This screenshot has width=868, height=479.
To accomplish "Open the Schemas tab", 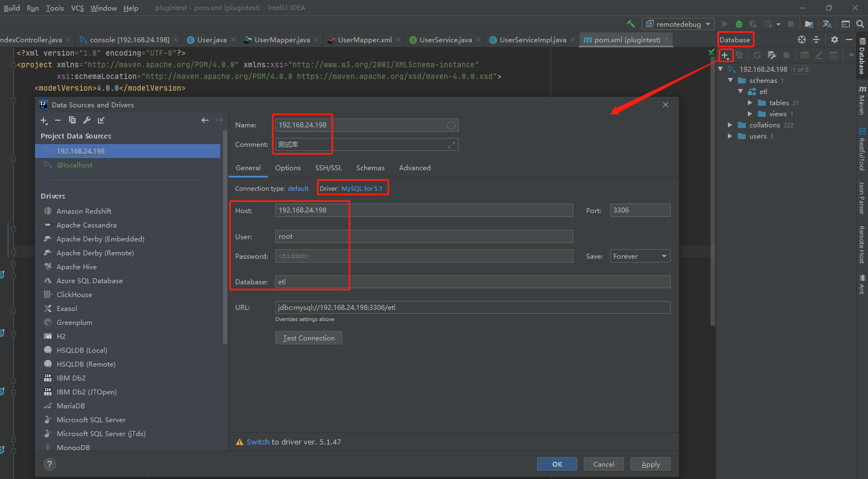I will [370, 168].
